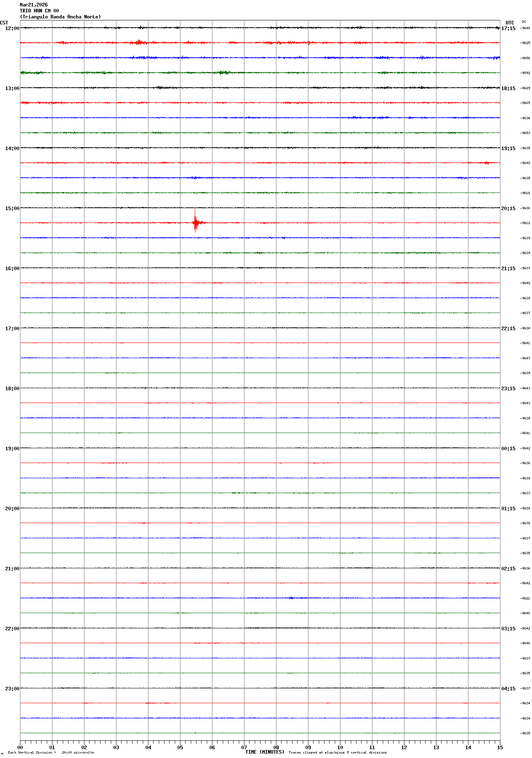Click the Triangulo Banda Ancha Norte title
The height and width of the screenshot is (758, 532).
[x=60, y=17]
